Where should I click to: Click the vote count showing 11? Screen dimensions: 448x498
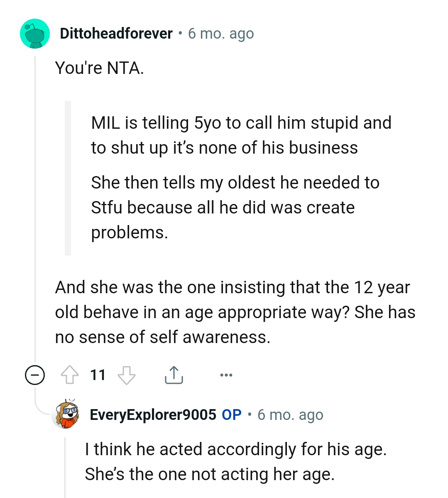click(x=98, y=374)
